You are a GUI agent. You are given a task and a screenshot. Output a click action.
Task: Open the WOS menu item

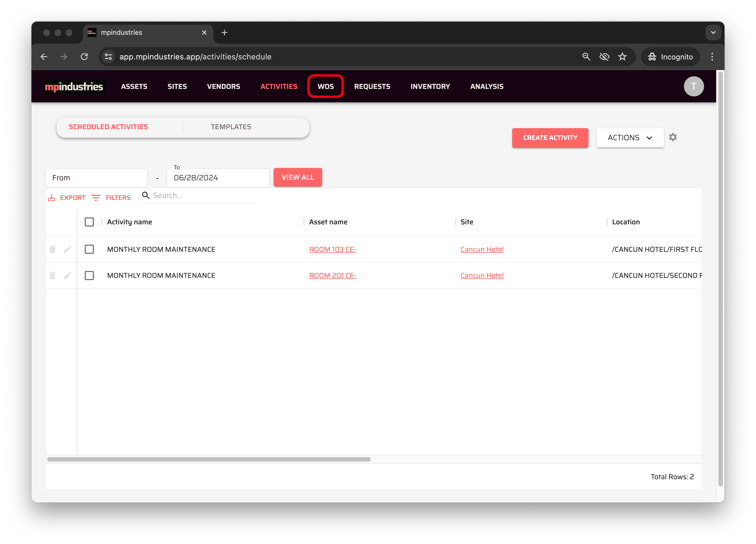(x=325, y=87)
